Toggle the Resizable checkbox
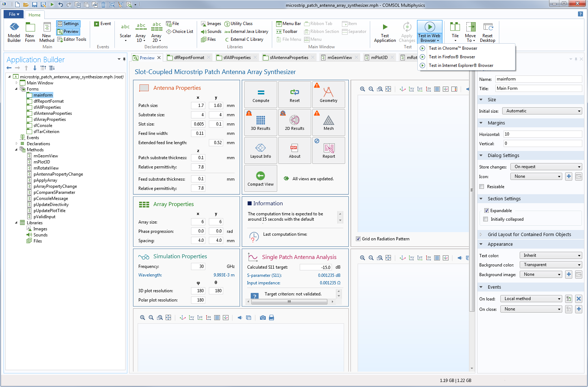This screenshot has height=387, width=588. tap(482, 187)
